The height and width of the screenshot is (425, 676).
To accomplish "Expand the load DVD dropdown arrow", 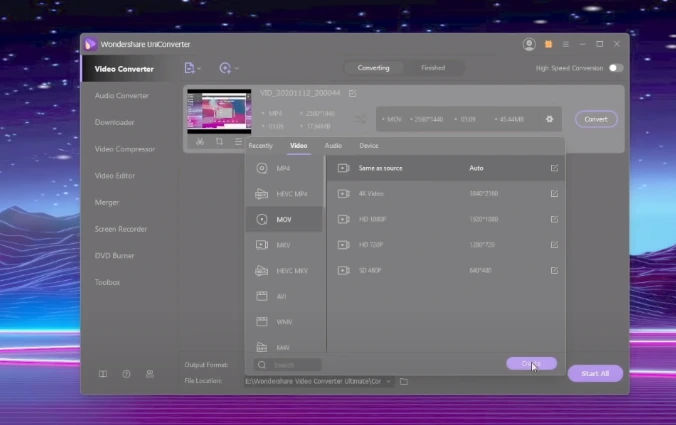I will pyautogui.click(x=237, y=69).
